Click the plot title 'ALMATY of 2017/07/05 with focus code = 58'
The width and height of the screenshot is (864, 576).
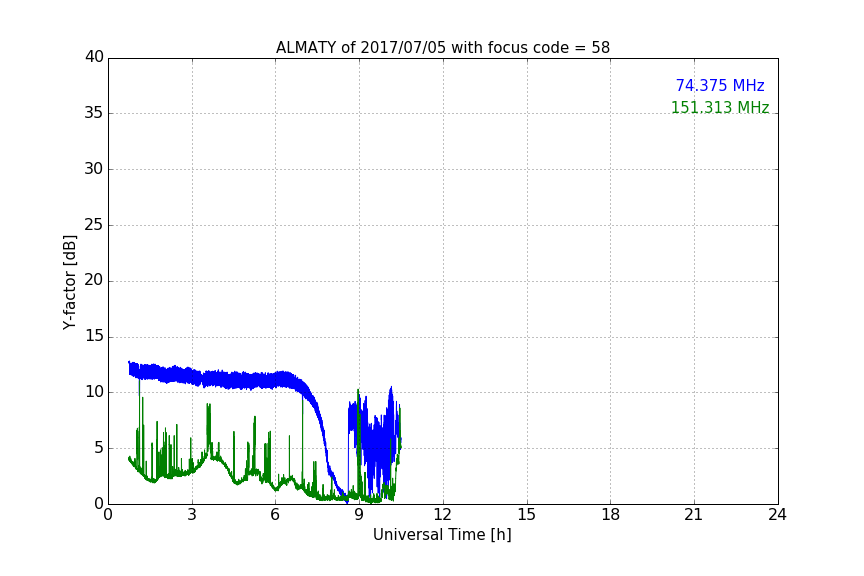tap(443, 48)
